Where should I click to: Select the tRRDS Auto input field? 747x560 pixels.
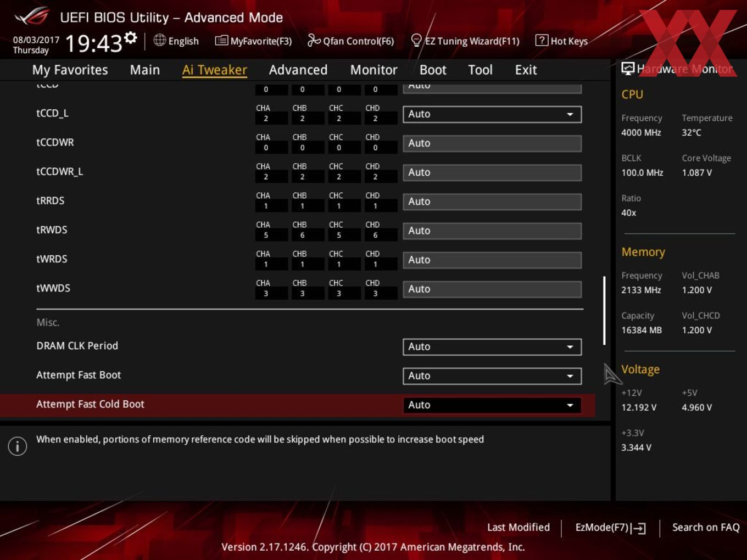pos(492,201)
